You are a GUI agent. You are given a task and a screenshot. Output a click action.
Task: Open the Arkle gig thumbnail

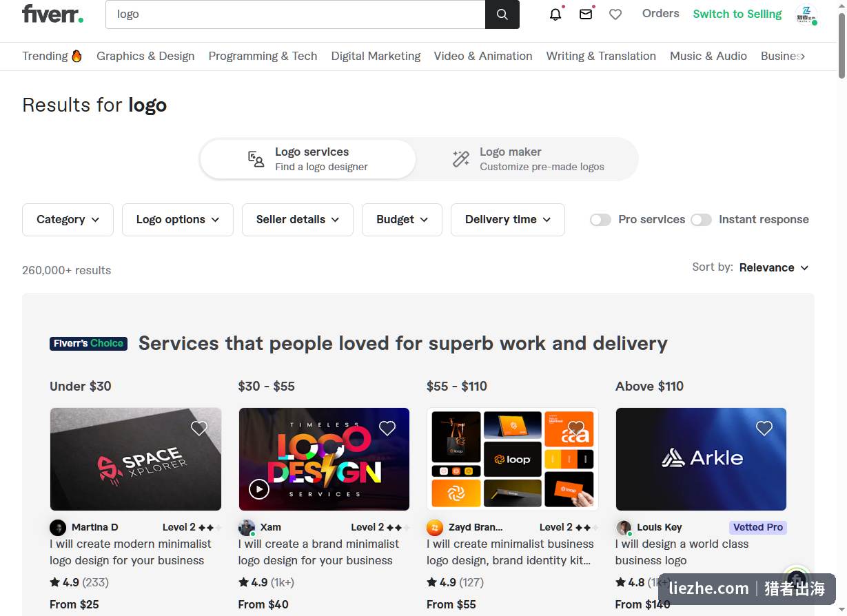coord(701,459)
